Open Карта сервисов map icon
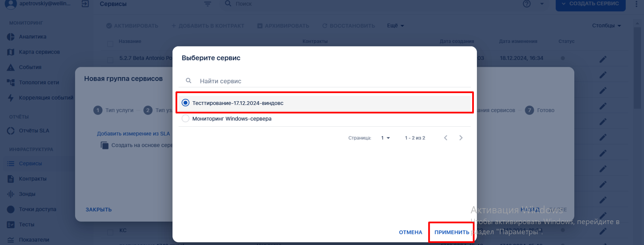 click(11, 52)
